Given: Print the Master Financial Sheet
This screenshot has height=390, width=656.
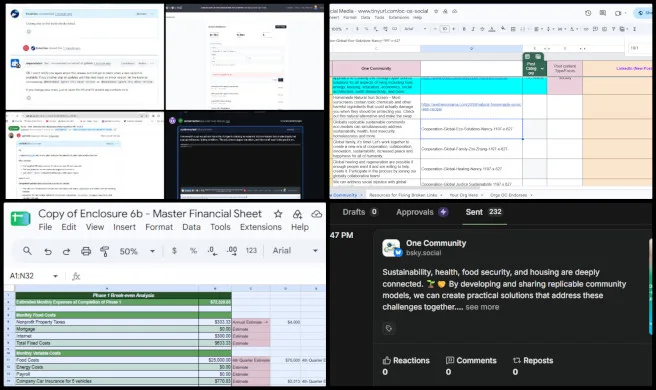Looking at the screenshot, I should 86,251.
